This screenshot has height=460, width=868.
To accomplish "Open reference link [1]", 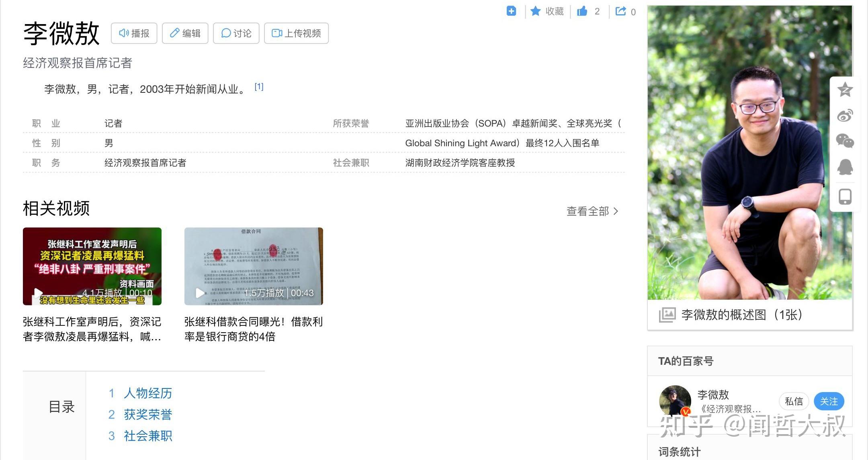I will [259, 87].
